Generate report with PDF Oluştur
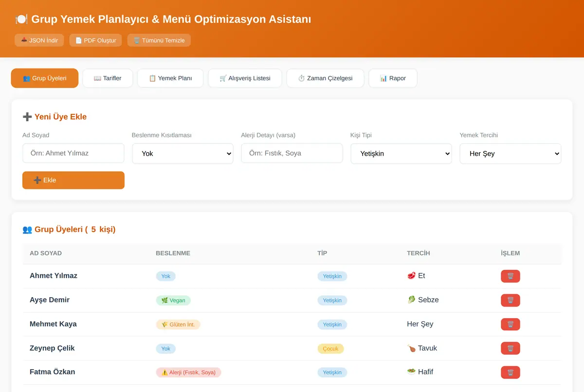 coord(95,40)
